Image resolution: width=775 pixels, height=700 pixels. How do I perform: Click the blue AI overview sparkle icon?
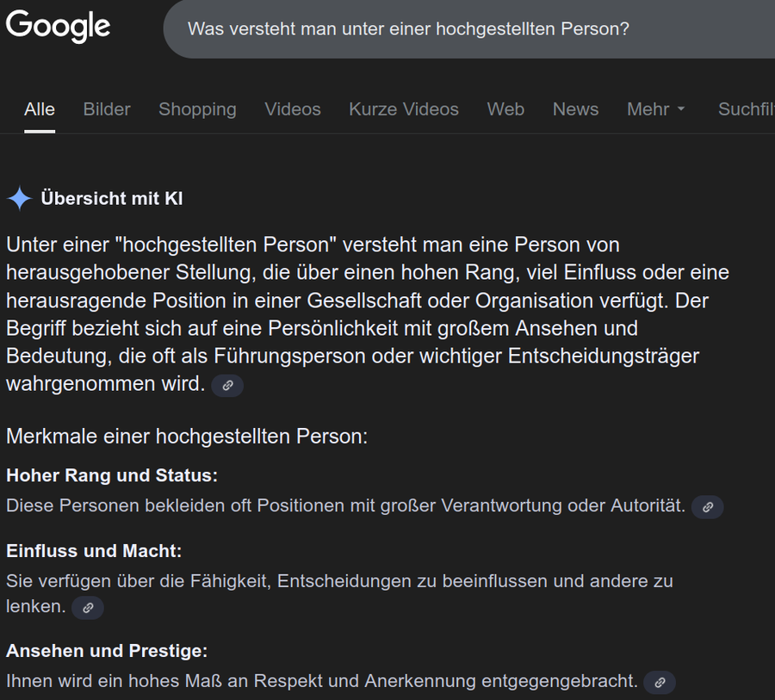pos(19,198)
